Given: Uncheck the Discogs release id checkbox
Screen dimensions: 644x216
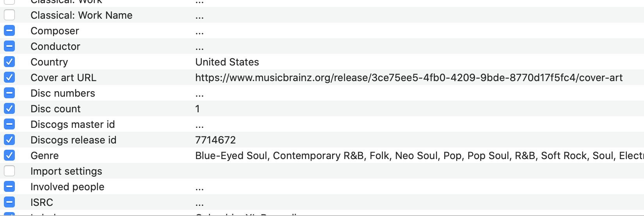Looking at the screenshot, I should [9, 140].
